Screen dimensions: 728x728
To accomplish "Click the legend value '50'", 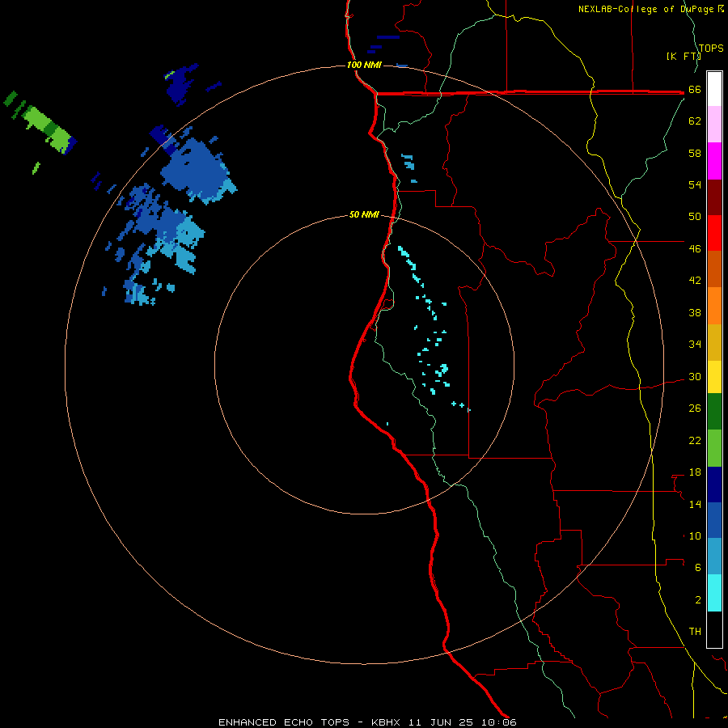I will coord(695,216).
